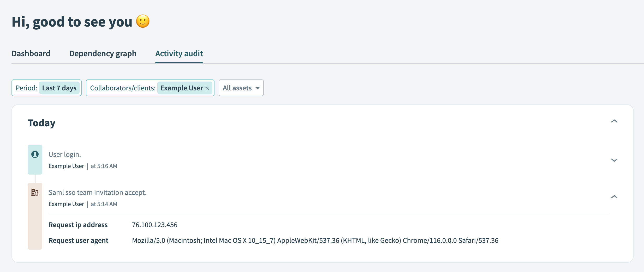Select the SAML sso invitation event icon
Screen dimensions: 644x272
(35, 193)
